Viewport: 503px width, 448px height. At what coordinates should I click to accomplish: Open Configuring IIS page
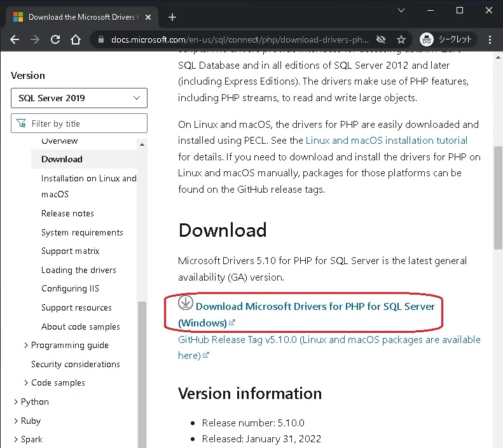pos(70,288)
